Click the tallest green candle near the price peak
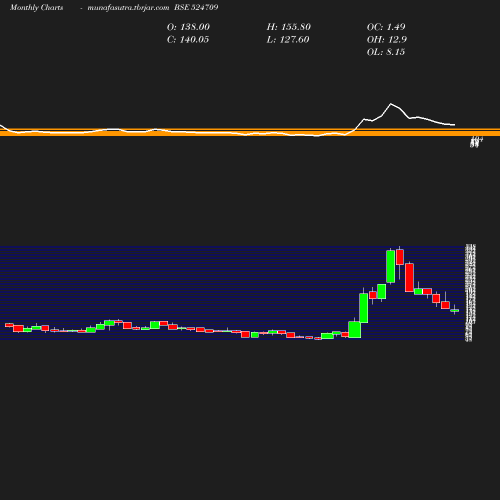This screenshot has width=500, height=500. (391, 266)
